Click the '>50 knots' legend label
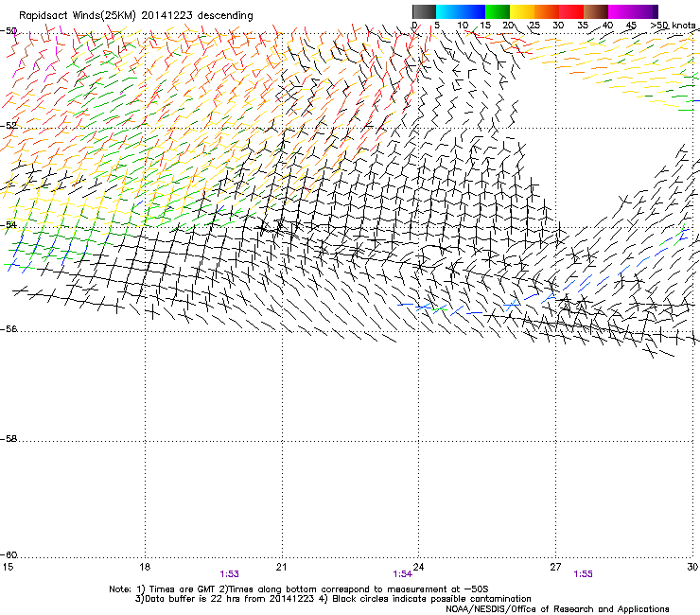The height and width of the screenshot is (615, 700). pyautogui.click(x=673, y=26)
